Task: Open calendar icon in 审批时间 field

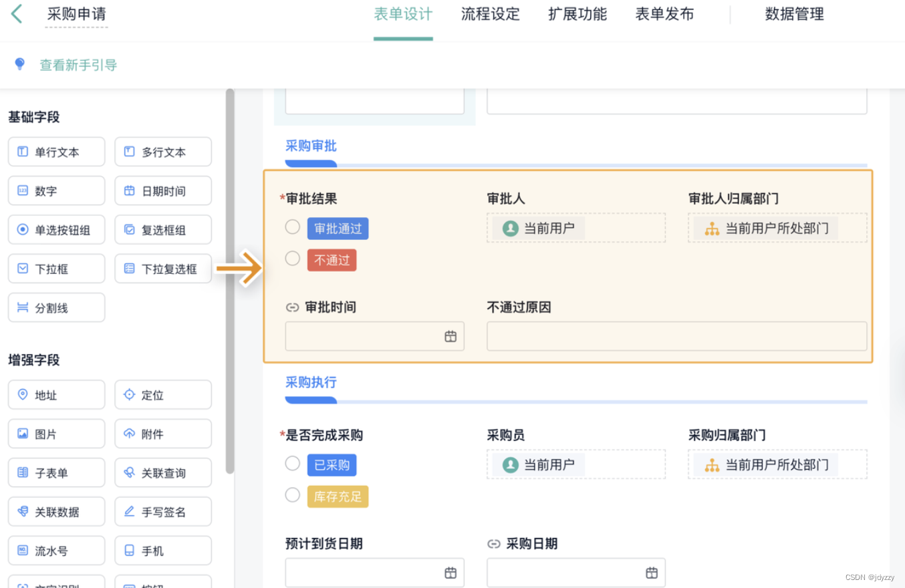Action: tap(450, 336)
